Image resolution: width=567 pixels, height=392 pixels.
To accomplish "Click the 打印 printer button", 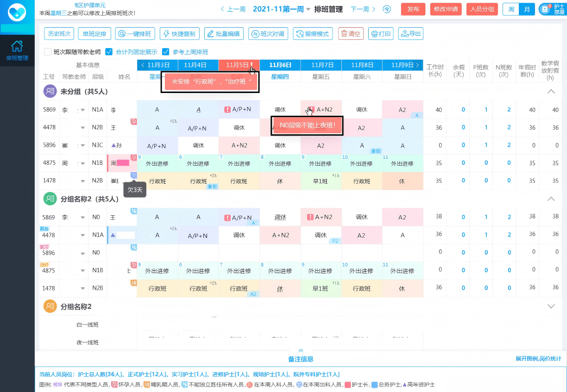I will tap(380, 34).
